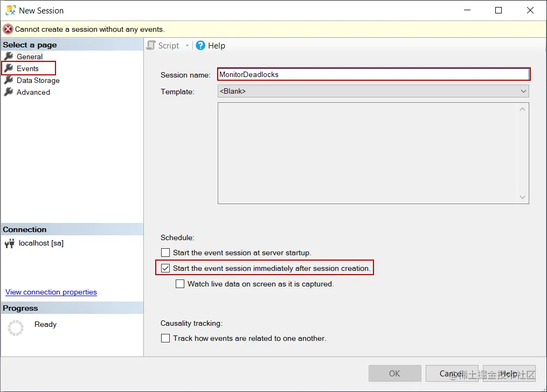Click the 'Cannot create a session' error message
This screenshot has height=392, width=547.
tap(89, 29)
